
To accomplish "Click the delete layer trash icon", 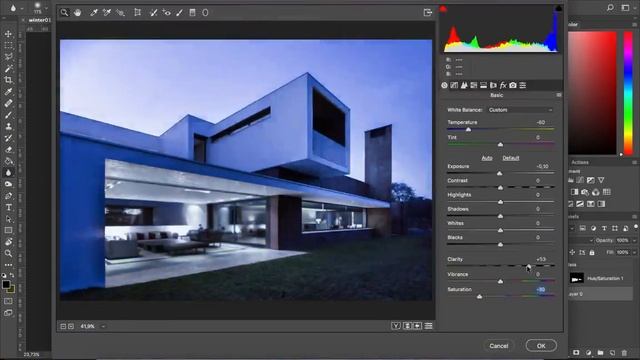I will pos(624,353).
